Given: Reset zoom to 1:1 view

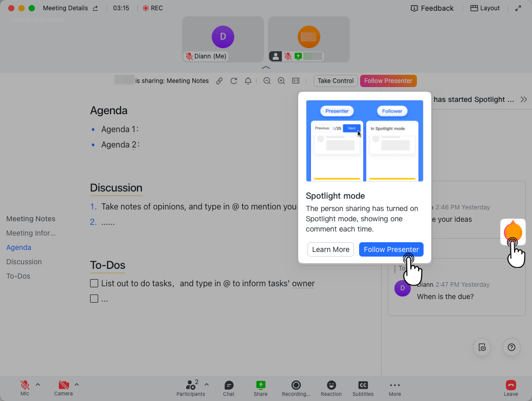Looking at the screenshot, I should tap(295, 80).
